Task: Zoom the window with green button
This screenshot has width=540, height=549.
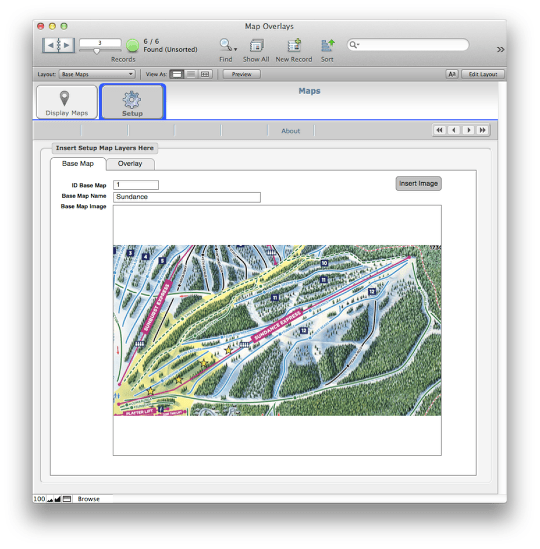Action: tap(64, 26)
